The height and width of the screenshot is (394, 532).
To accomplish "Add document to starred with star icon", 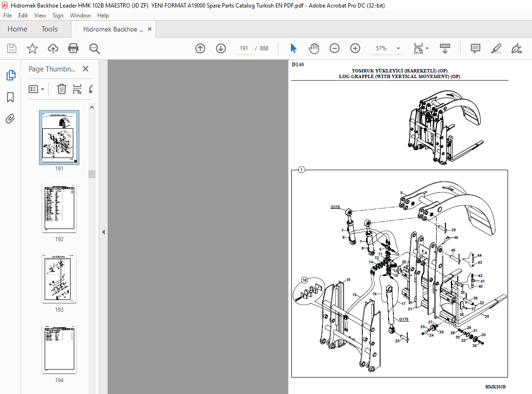I will [32, 48].
